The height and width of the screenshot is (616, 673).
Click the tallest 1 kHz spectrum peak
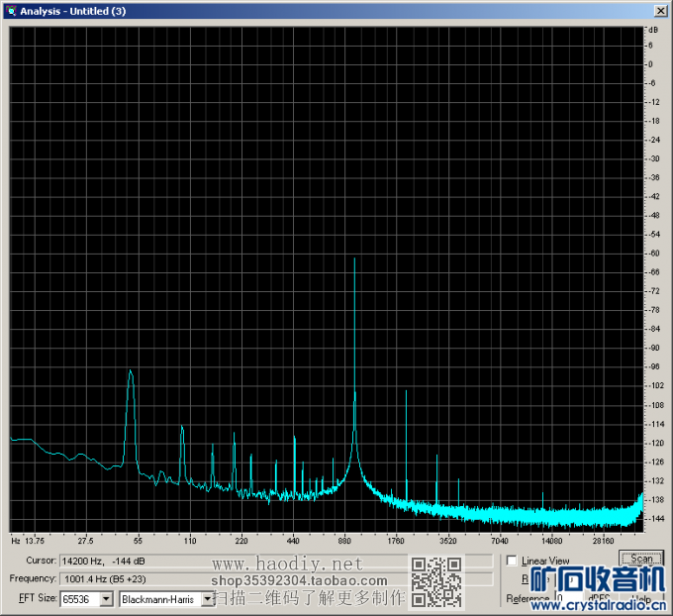click(354, 259)
